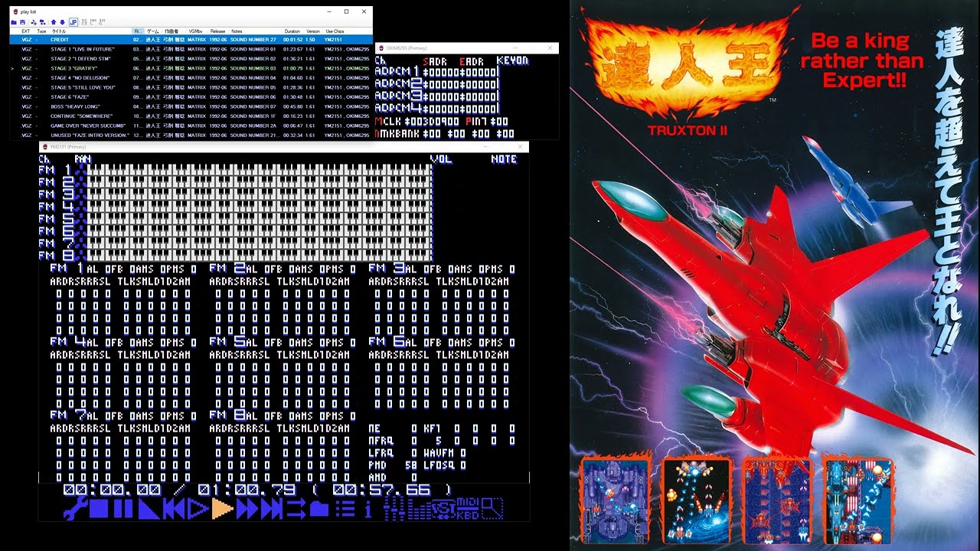Toggle the JP language button in the play list
This screenshot has height=551, width=980.
tap(73, 22)
